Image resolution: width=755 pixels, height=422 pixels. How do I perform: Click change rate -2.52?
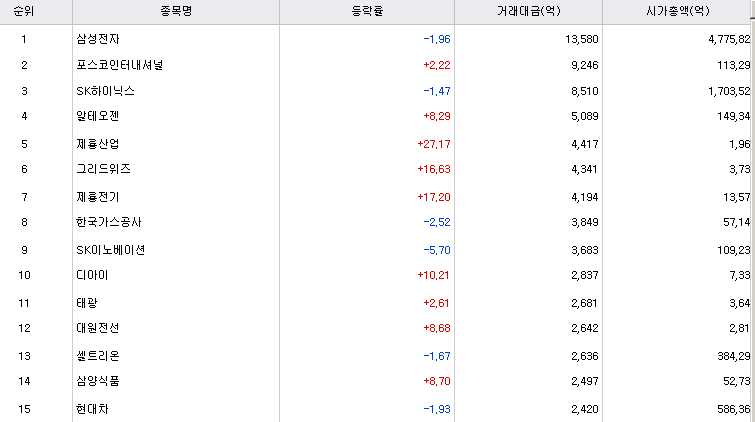coord(437,222)
